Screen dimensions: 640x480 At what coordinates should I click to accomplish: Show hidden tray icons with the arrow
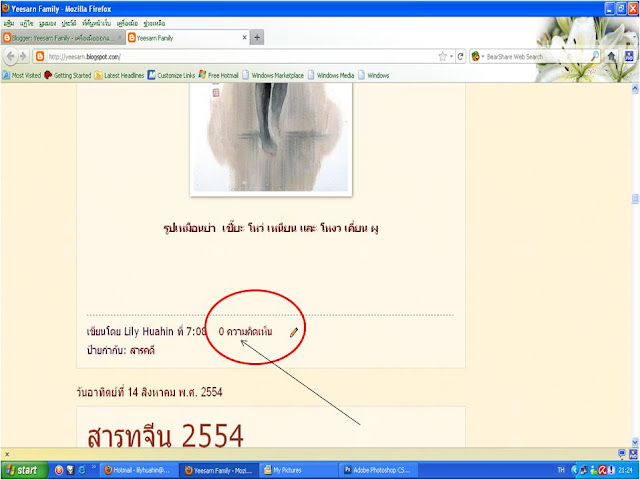(574, 470)
